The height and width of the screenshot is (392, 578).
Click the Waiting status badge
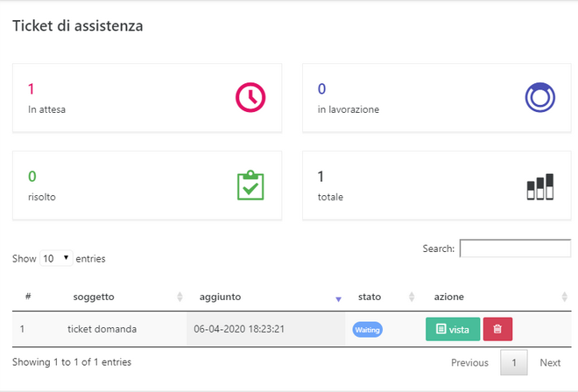(368, 330)
